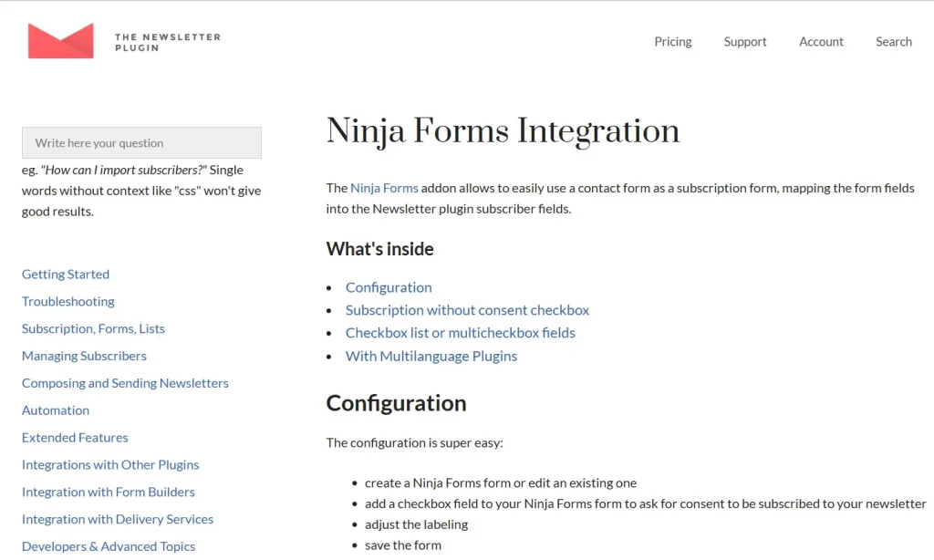The height and width of the screenshot is (560, 934).
Task: Open the Account page
Action: tap(821, 42)
